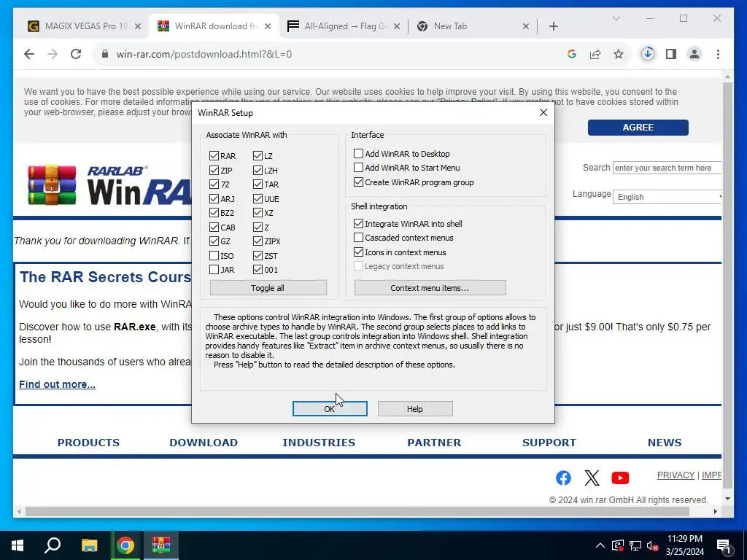Open Chrome downloads icon
The width and height of the screenshot is (747, 560).
pos(648,54)
